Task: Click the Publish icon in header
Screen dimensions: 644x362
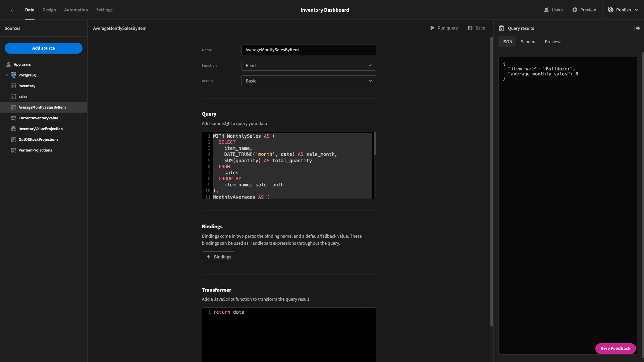Action: click(x=611, y=10)
